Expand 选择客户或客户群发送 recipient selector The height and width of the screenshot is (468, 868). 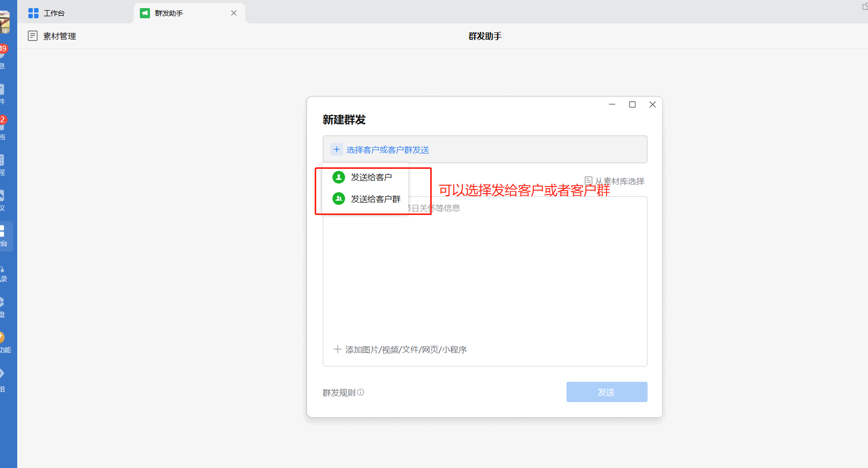coord(388,150)
